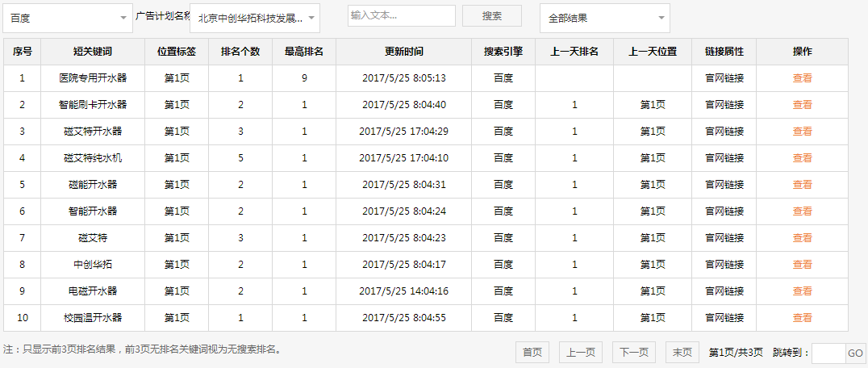
Task: Click 查看 for 磁艾特纯水机
Action: 802,157
